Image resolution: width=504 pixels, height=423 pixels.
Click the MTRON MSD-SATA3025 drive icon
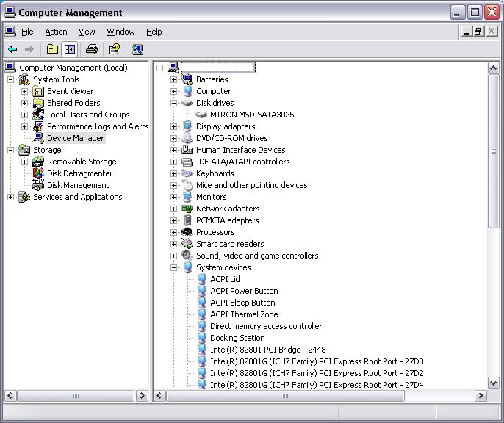tap(201, 115)
